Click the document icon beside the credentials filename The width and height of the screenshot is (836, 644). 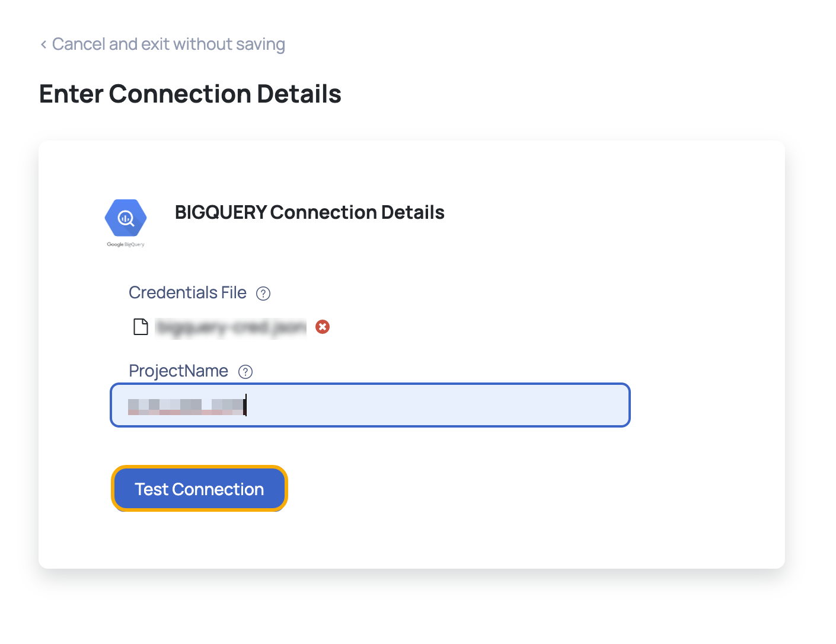(x=141, y=327)
